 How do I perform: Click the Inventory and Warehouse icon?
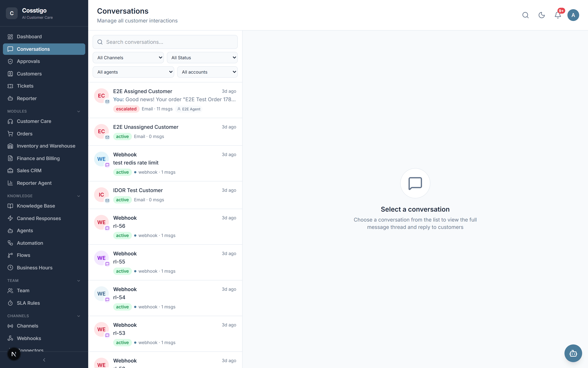(x=10, y=146)
